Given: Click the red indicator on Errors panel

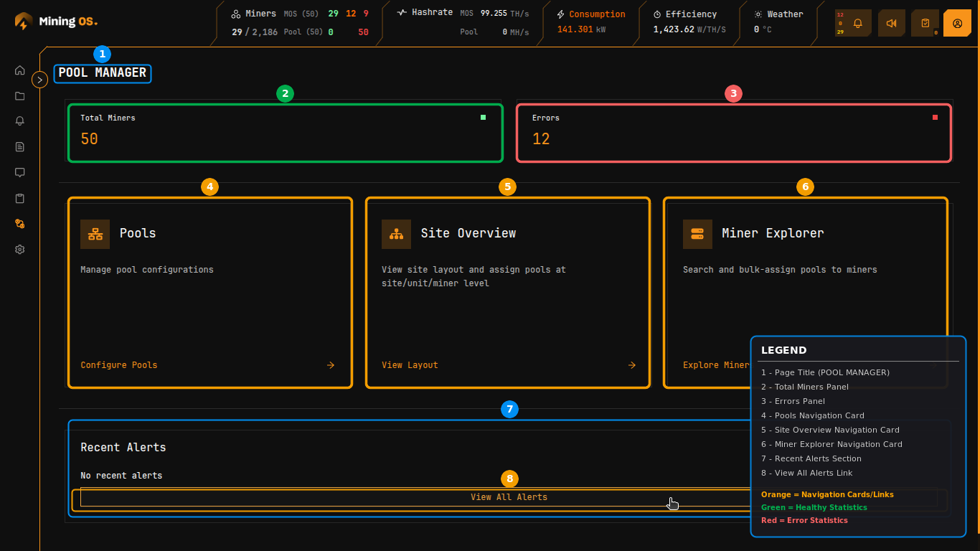Looking at the screenshot, I should click(935, 117).
